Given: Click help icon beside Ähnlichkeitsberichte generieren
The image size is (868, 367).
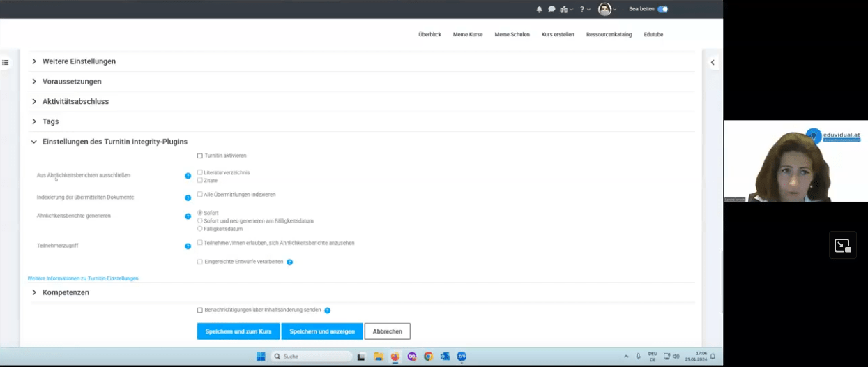Looking at the screenshot, I should [x=188, y=216].
